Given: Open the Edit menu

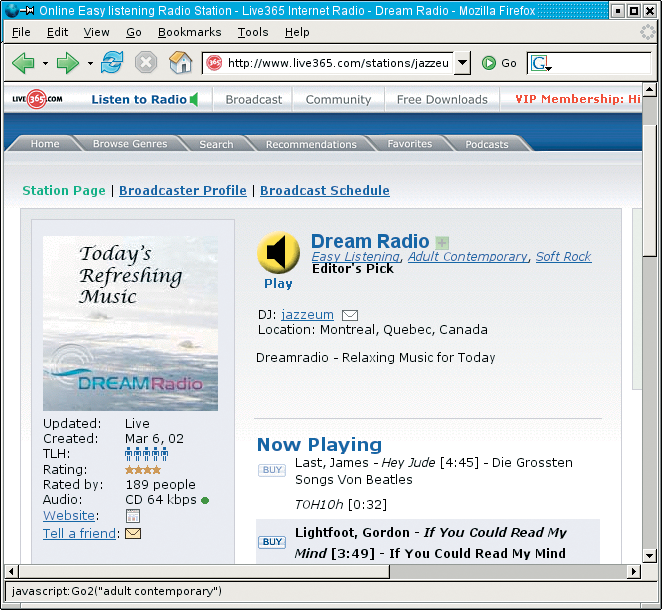Looking at the screenshot, I should tap(57, 32).
